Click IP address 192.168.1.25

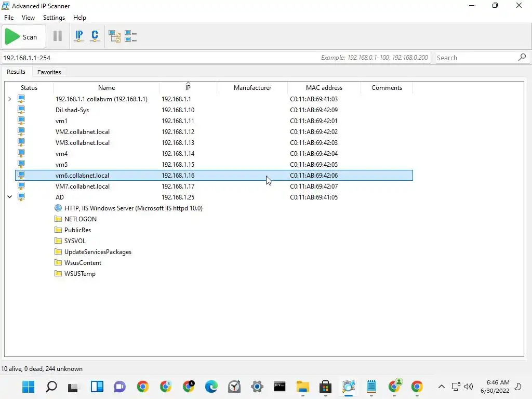click(178, 197)
